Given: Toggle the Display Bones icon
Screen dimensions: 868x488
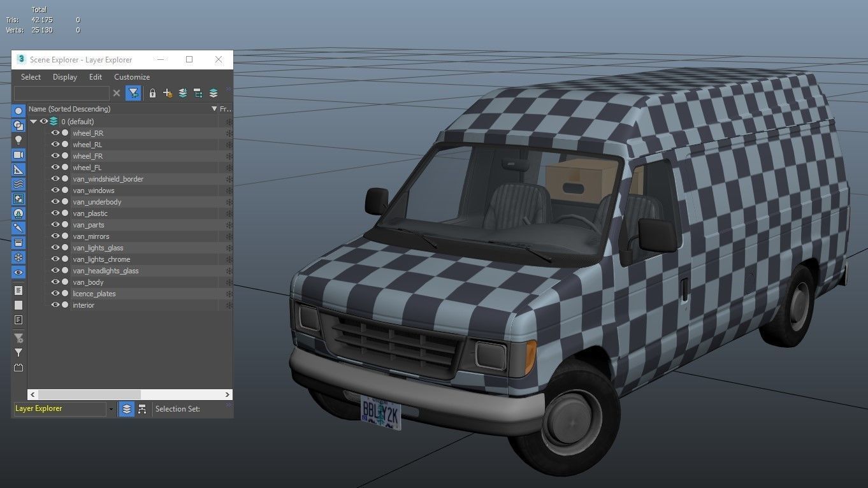Looking at the screenshot, I should pos(18,228).
